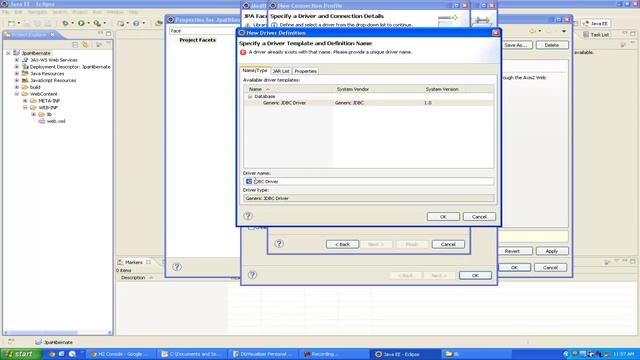Image resolution: width=640 pixels, height=360 pixels.
Task: Click the Driver type field
Action: point(368,198)
